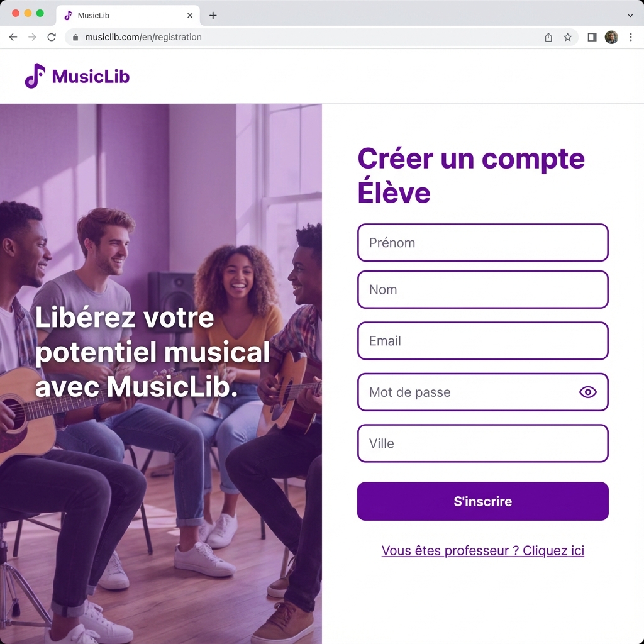Click the padlock site info icon
644x644 pixels.
[75, 37]
